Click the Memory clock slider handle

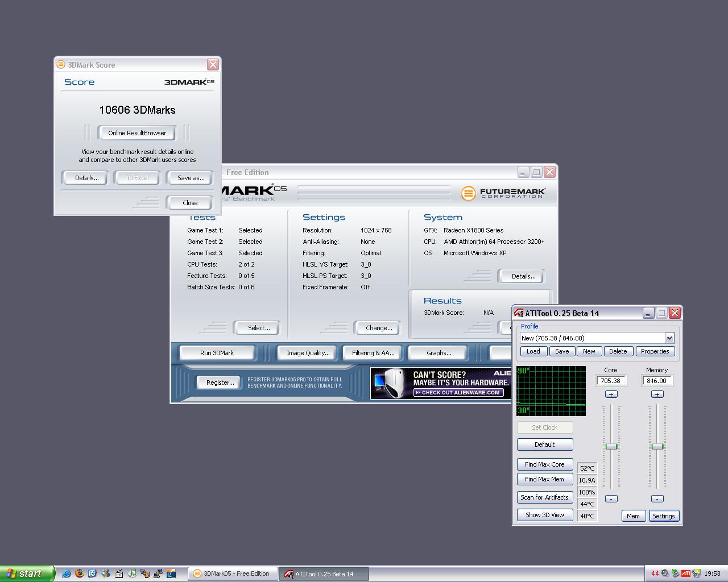point(657,447)
